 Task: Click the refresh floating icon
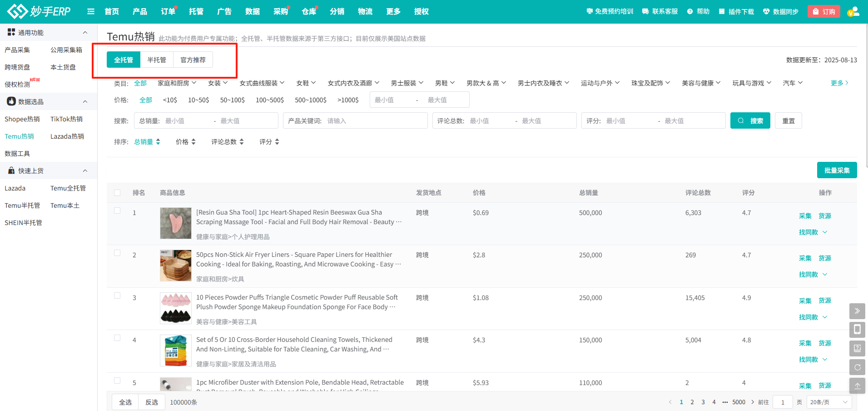[x=857, y=367]
